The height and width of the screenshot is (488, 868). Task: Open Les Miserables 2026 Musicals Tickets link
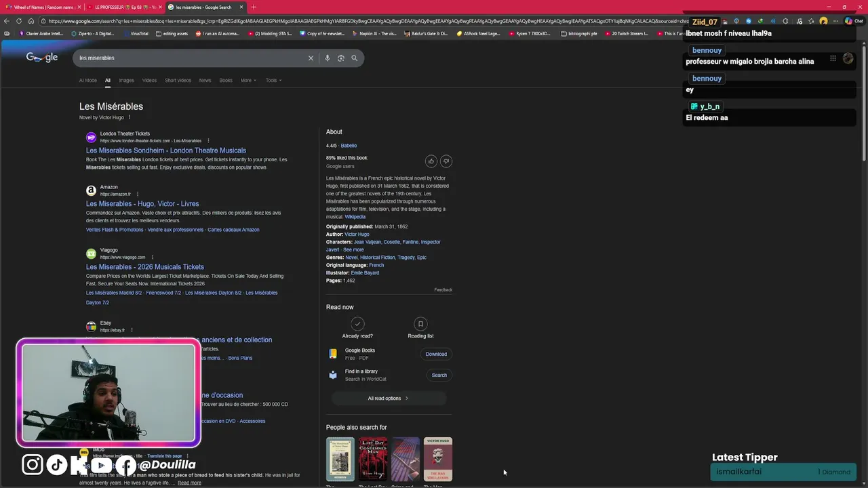click(x=145, y=267)
